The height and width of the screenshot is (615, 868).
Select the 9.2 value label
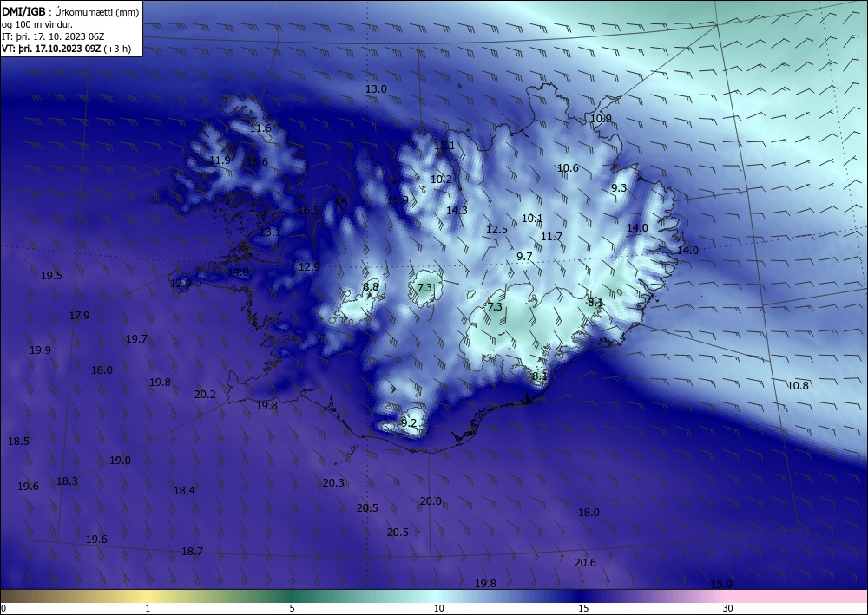click(x=409, y=423)
